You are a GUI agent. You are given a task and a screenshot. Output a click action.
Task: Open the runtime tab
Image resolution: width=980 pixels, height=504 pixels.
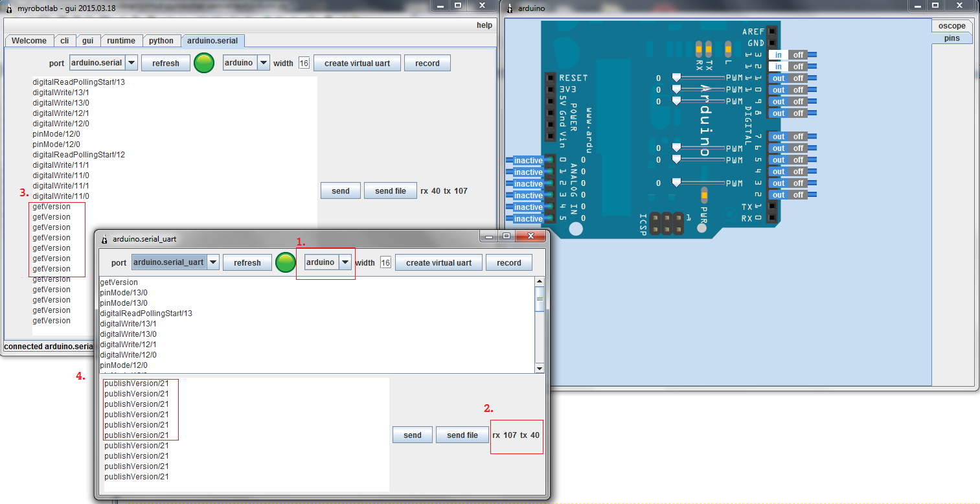(x=121, y=41)
